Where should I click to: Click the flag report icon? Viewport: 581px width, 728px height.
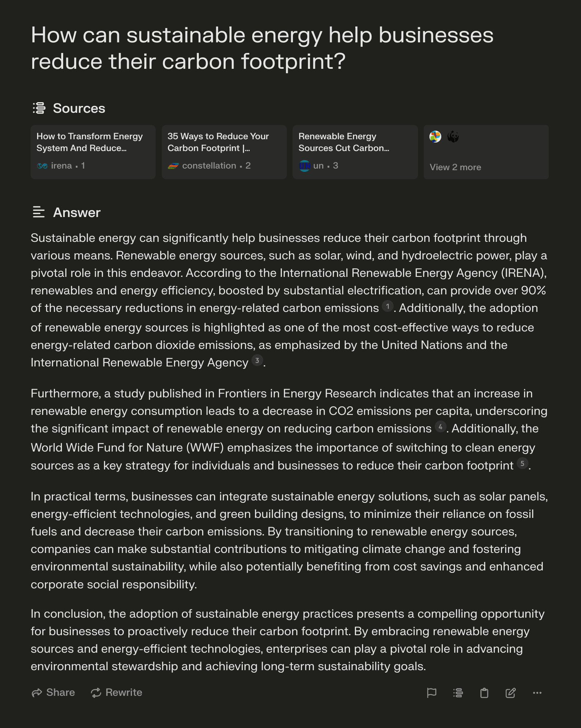pyautogui.click(x=431, y=693)
